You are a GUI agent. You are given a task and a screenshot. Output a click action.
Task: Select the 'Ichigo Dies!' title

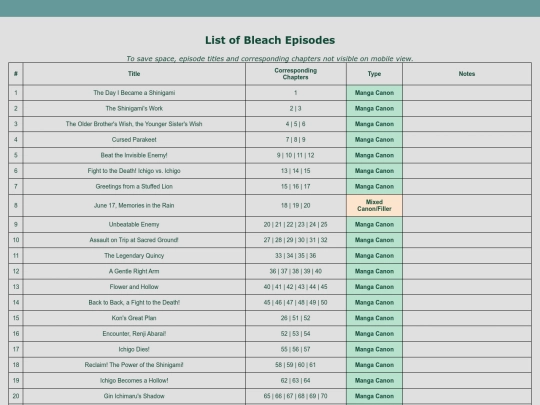pos(134,349)
